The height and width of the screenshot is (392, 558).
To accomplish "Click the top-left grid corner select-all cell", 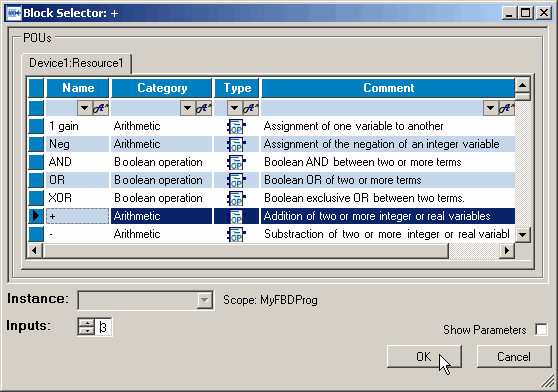I will [36, 88].
